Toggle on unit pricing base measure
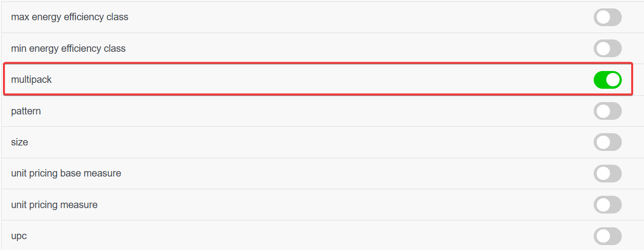This screenshot has width=644, height=250. (x=608, y=174)
